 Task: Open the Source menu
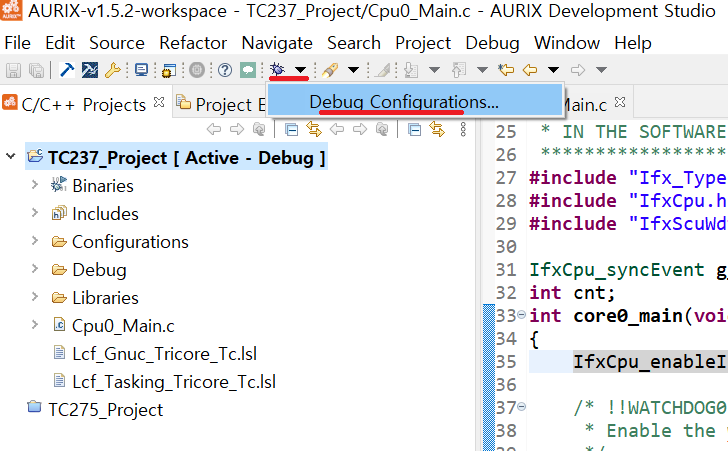coord(117,43)
